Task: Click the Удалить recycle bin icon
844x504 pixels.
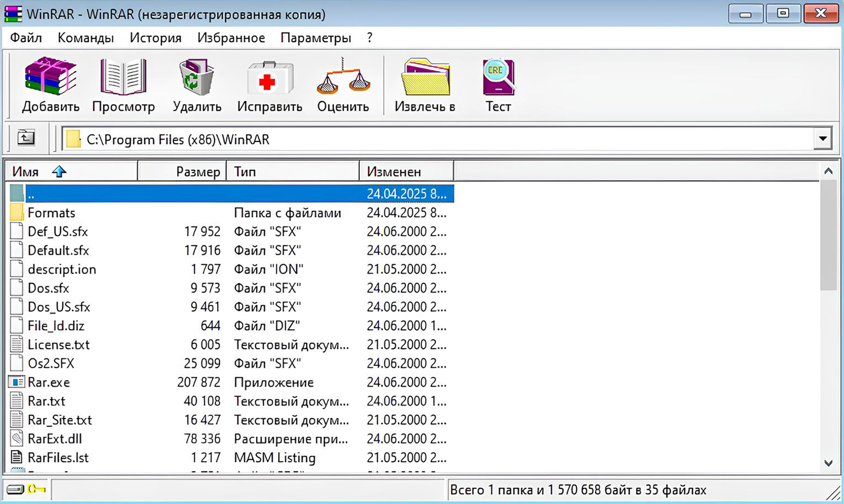Action: click(x=197, y=77)
